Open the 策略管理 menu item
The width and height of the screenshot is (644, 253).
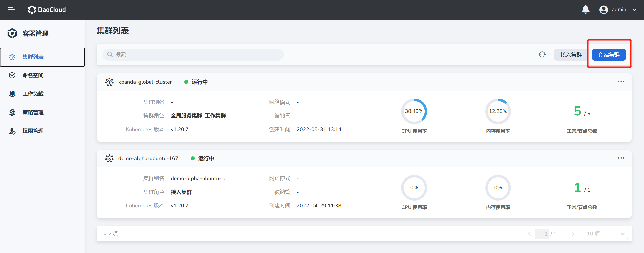[42, 112]
